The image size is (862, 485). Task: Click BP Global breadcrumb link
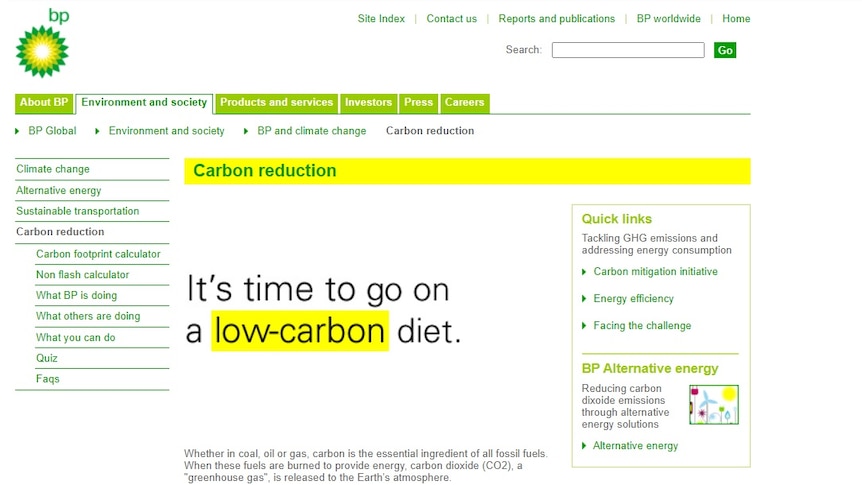(52, 131)
